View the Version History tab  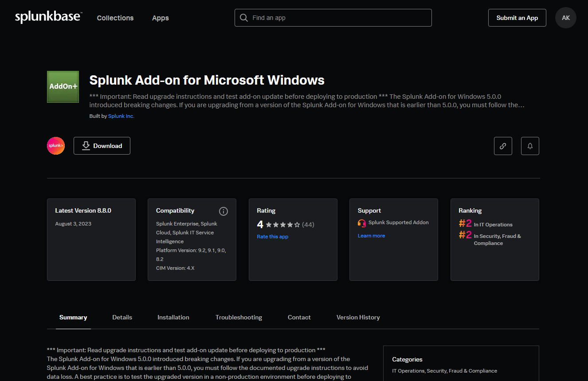(x=358, y=317)
